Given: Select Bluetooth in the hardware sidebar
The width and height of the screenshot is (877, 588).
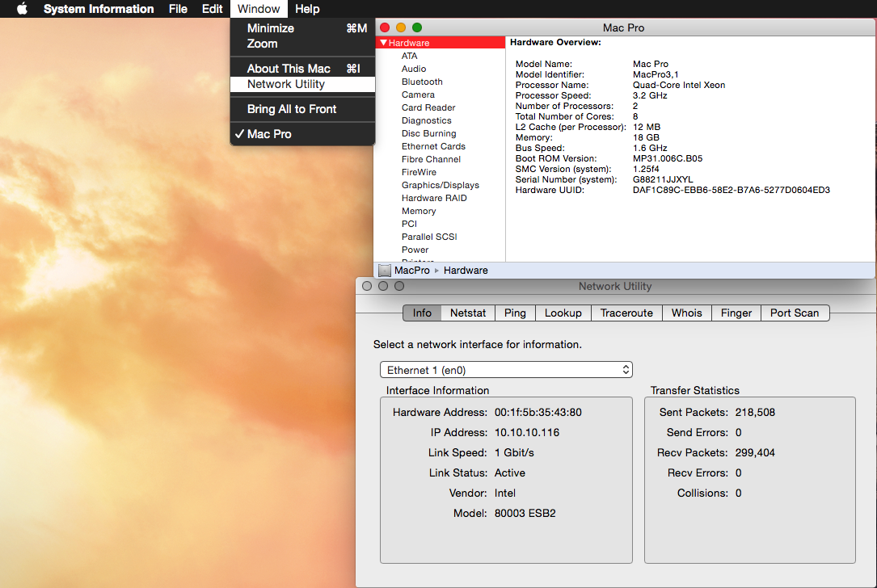Looking at the screenshot, I should click(x=422, y=82).
